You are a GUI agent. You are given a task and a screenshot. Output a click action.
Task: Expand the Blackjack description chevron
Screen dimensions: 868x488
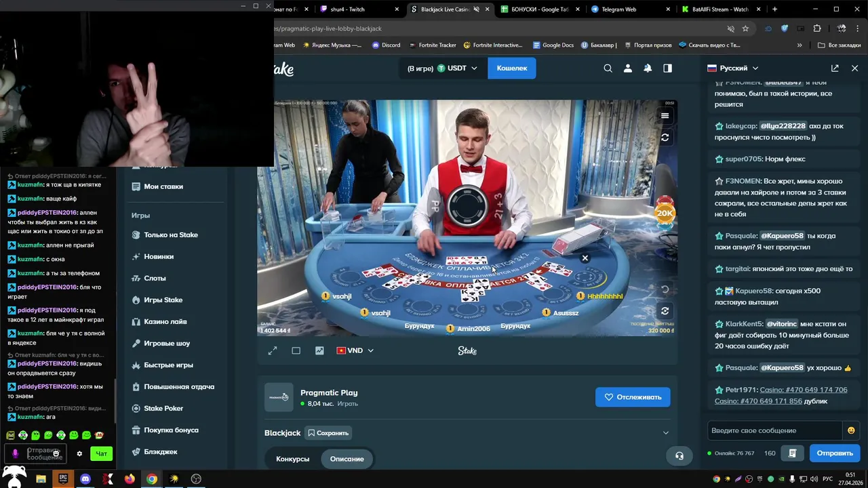(665, 432)
